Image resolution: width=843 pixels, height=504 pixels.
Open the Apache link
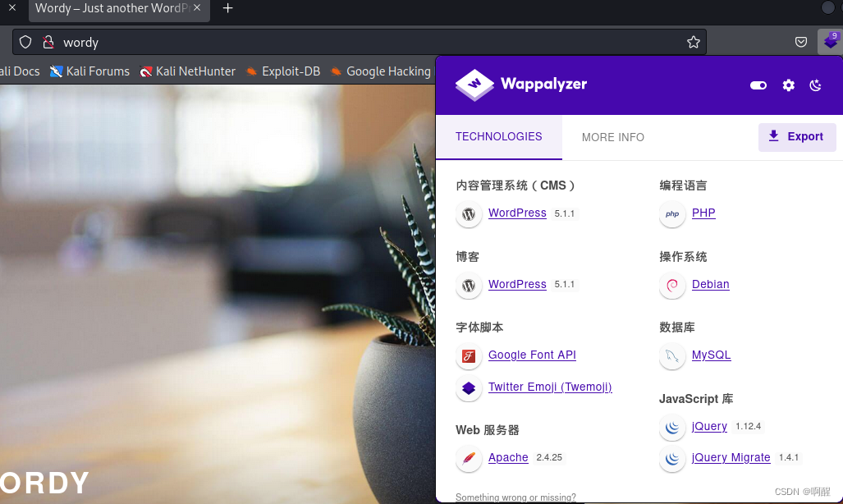508,457
